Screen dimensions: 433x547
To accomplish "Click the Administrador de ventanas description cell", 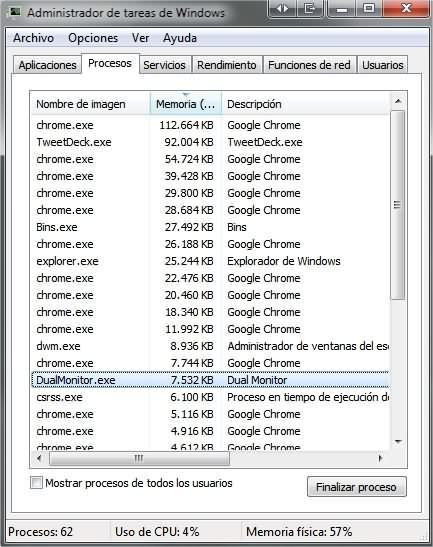I will (x=308, y=346).
